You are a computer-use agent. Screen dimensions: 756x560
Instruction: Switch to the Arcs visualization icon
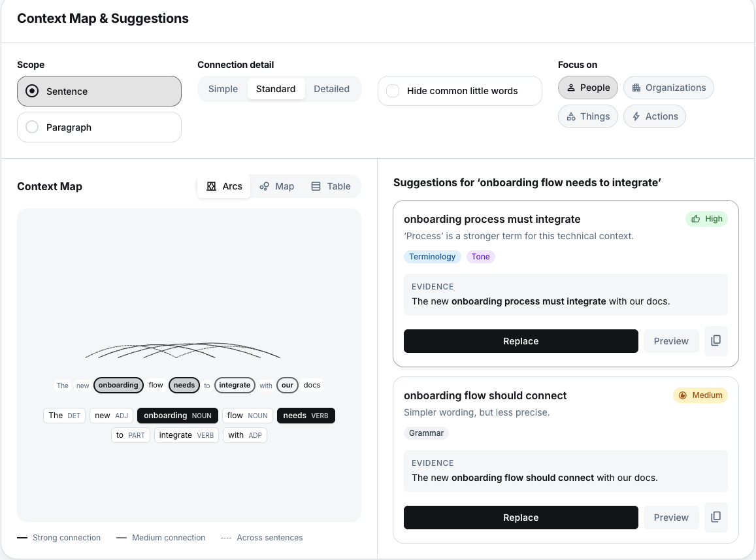[213, 186]
